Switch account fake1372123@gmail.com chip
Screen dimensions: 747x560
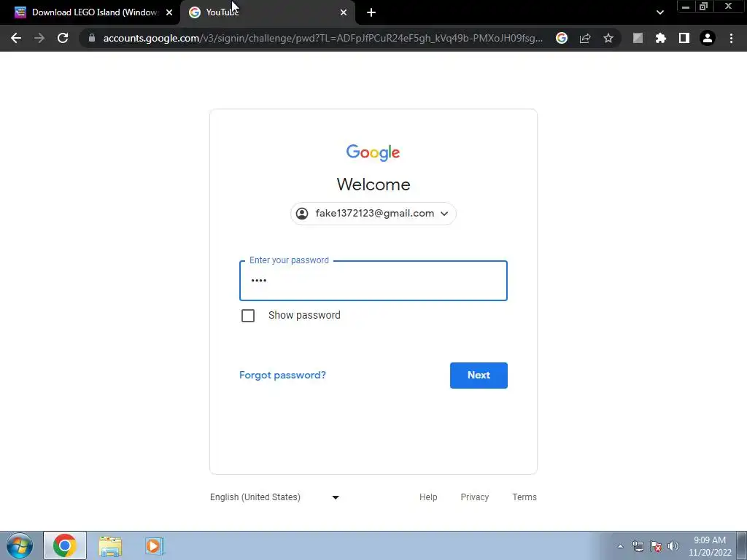tap(373, 214)
